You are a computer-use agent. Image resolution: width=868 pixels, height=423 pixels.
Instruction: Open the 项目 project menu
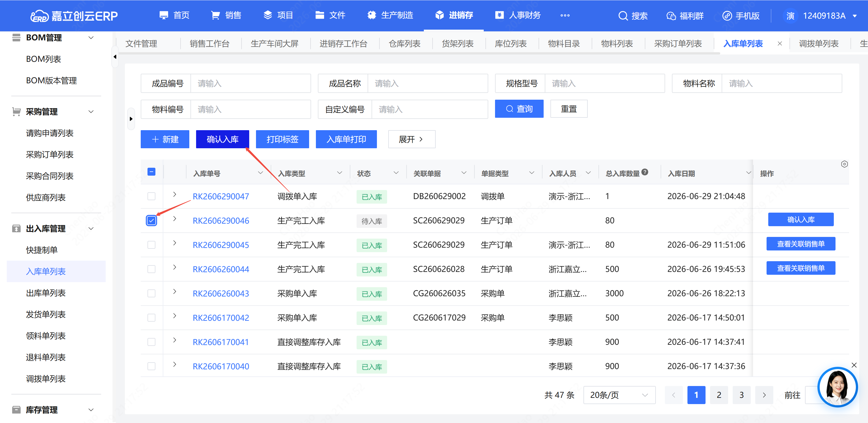[278, 16]
